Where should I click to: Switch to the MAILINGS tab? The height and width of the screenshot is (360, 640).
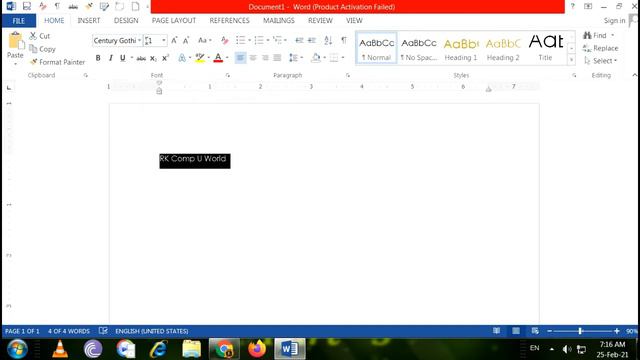click(279, 20)
